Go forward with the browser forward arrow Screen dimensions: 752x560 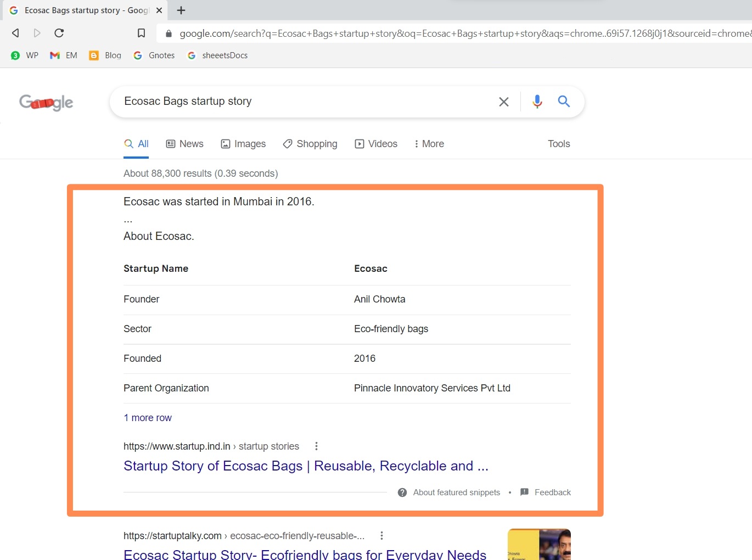click(37, 33)
